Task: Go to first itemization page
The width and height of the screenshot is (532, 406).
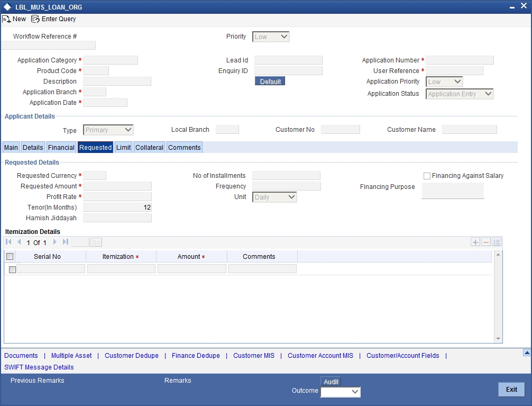Action: point(9,242)
